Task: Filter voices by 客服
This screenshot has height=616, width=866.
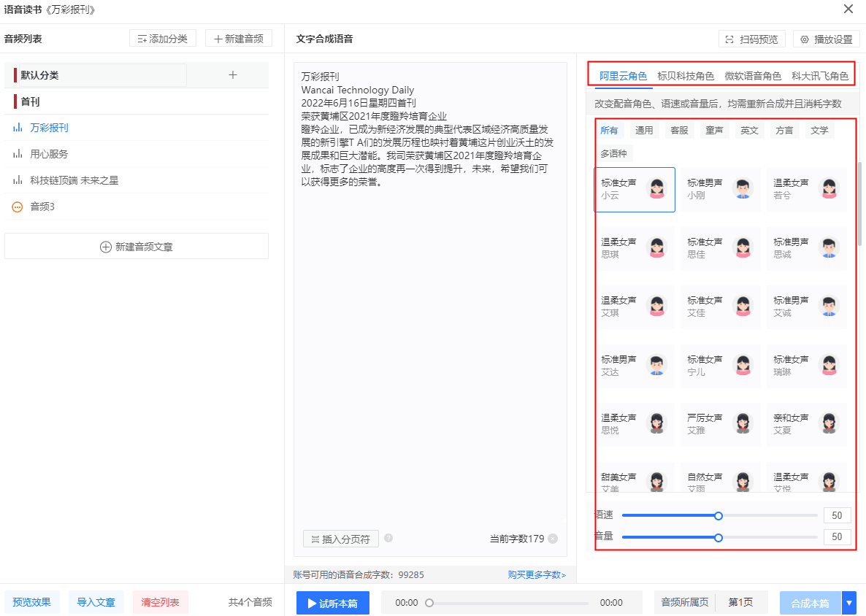Action: (x=679, y=130)
